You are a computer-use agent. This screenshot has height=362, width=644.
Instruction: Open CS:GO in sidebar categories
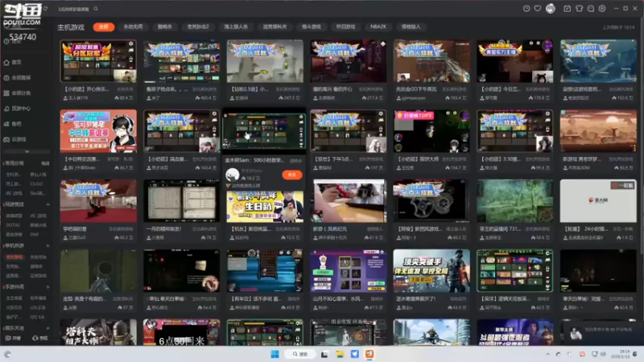(36, 184)
